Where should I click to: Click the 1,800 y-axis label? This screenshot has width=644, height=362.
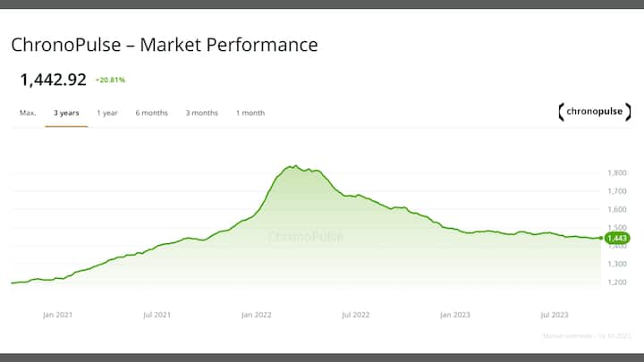tap(615, 173)
